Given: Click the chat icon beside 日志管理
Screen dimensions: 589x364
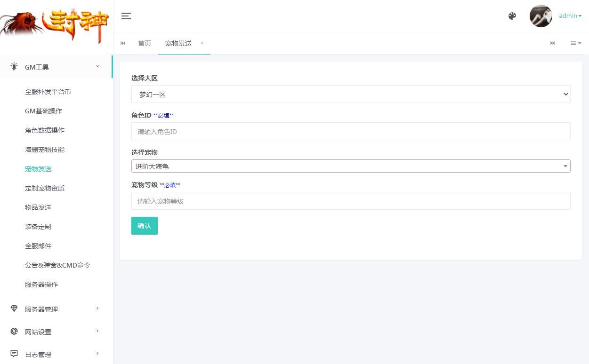Looking at the screenshot, I should [13, 354].
